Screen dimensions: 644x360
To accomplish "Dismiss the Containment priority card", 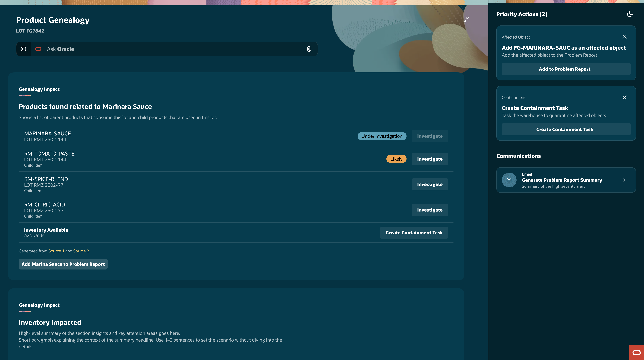I will click(x=625, y=97).
